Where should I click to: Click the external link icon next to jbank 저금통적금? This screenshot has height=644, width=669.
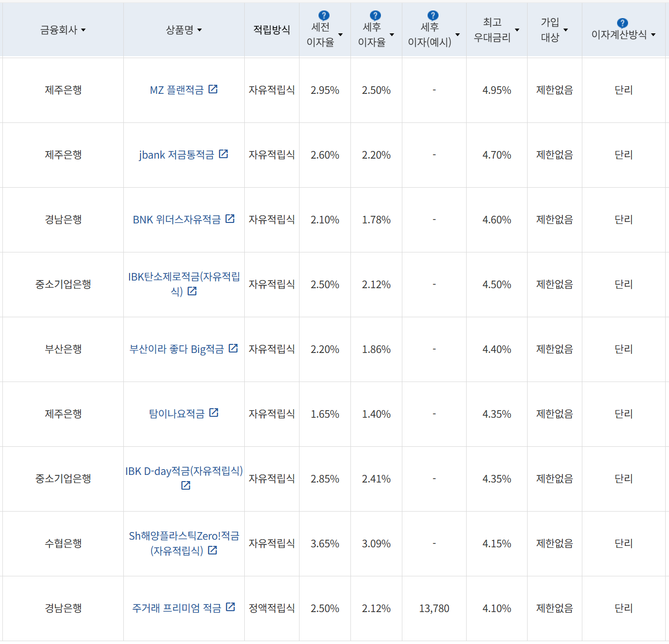pos(224,154)
